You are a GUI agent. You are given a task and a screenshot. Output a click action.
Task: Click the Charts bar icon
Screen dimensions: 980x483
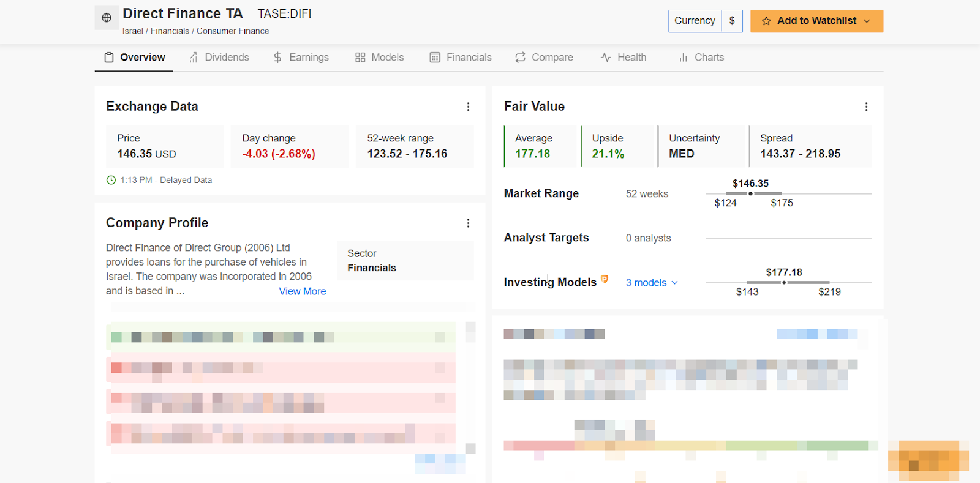click(683, 58)
